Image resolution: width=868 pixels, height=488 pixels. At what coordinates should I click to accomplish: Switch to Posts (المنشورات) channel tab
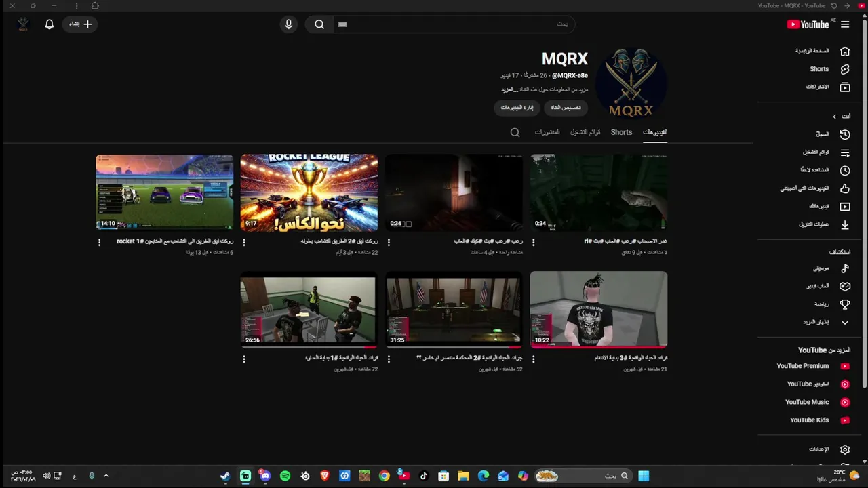(x=547, y=132)
